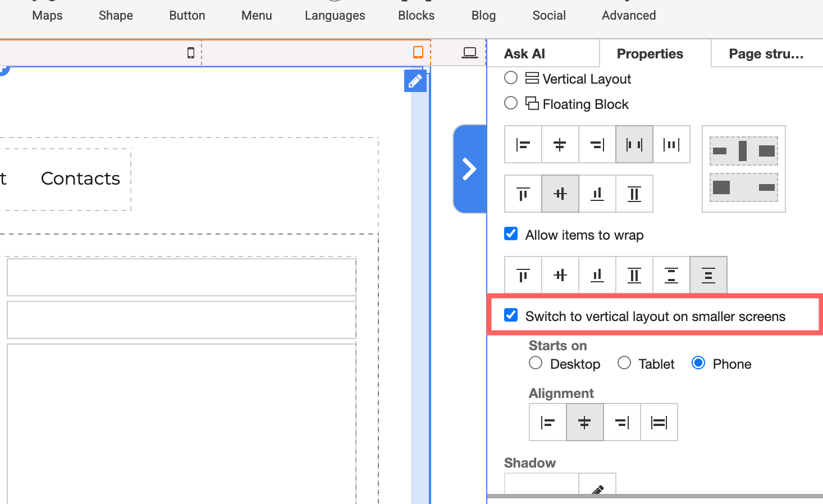Choose space-between horizontal distribution icon
This screenshot has width=823, height=504.
coord(634,145)
